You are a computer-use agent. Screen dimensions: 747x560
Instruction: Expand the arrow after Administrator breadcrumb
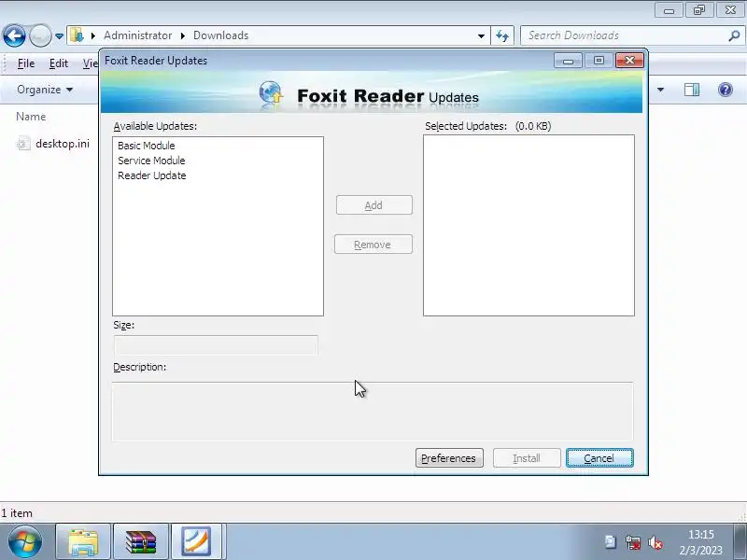[182, 35]
